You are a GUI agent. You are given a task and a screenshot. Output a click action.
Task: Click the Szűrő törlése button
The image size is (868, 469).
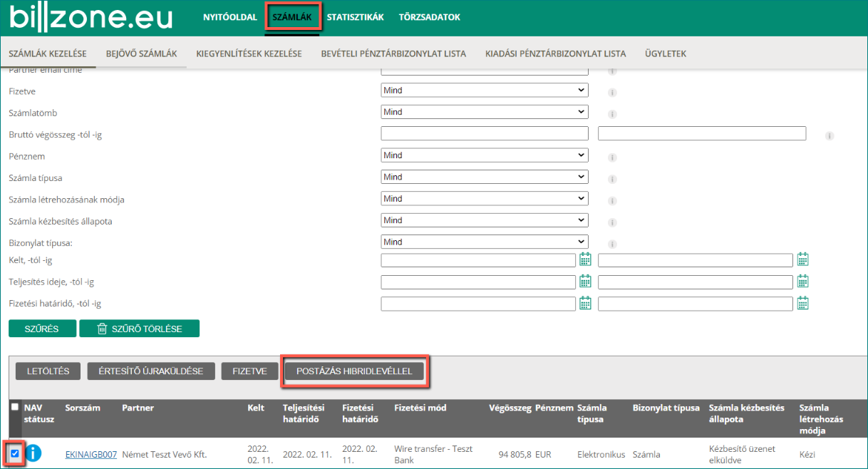click(x=139, y=329)
